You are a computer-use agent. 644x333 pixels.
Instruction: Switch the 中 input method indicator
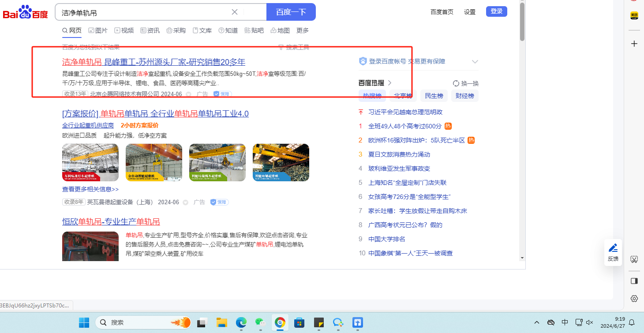565,322
